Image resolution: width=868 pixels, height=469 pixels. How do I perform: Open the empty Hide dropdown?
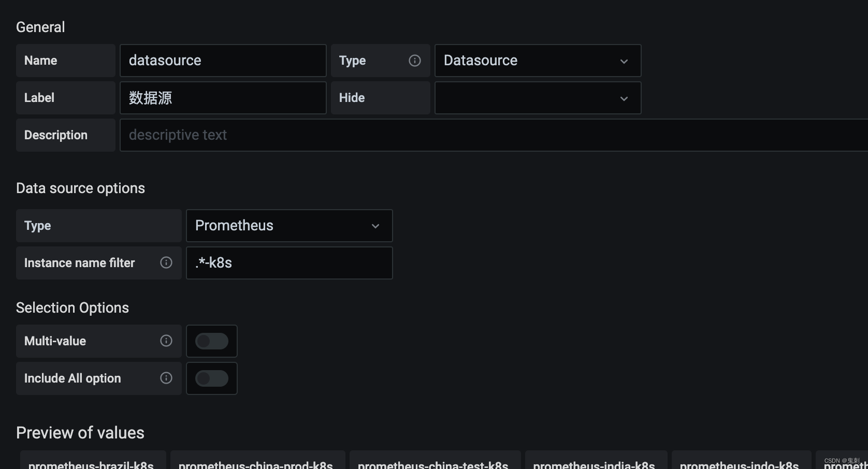pos(537,98)
